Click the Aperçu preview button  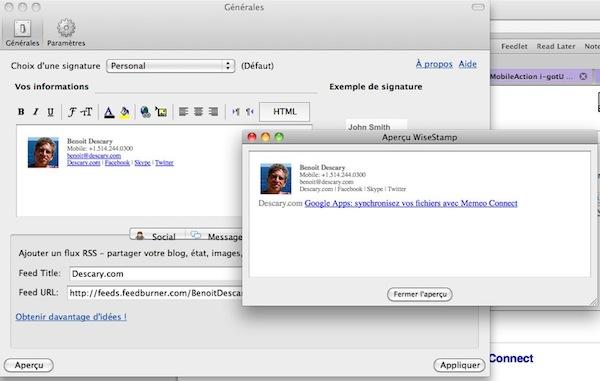[x=29, y=365]
